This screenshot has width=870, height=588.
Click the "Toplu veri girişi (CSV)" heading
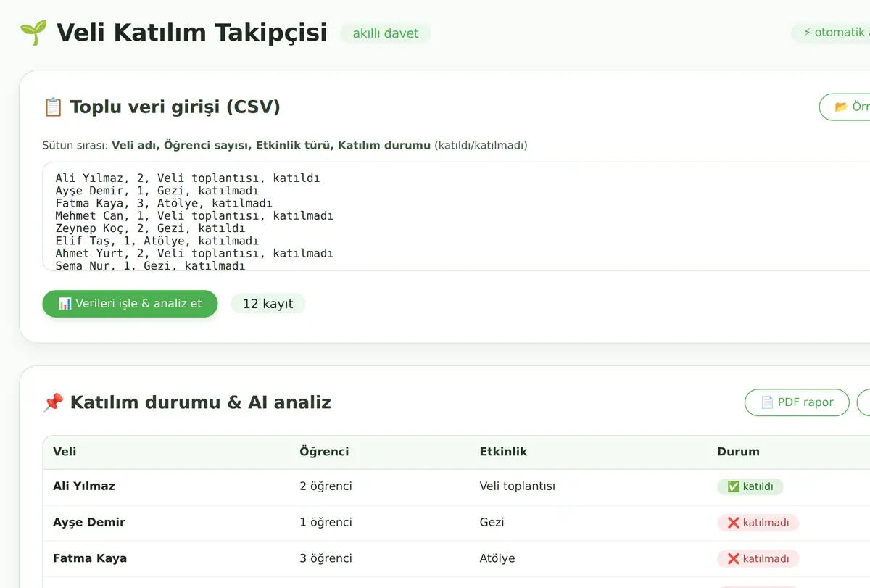pos(175,107)
